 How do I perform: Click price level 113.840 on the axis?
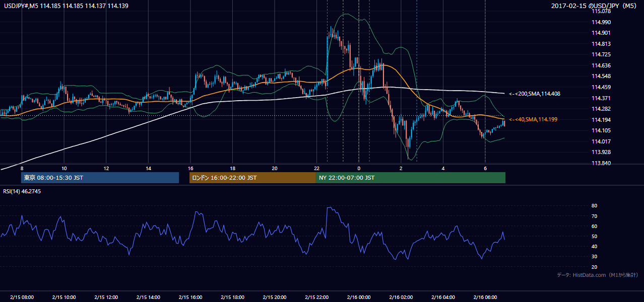tap(601, 163)
